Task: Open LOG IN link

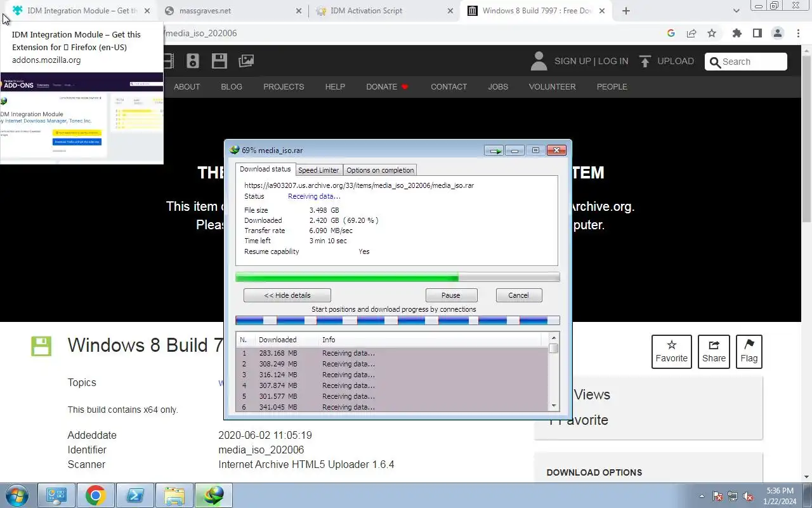Action: [613, 61]
